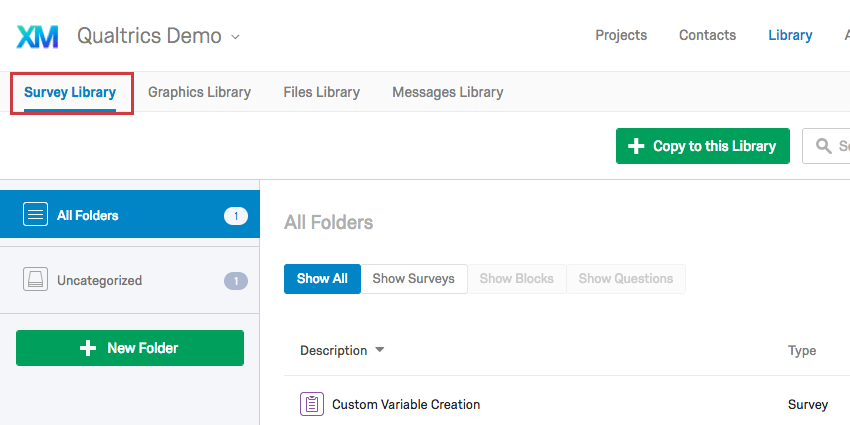Open the Files Library tab
Image resolution: width=850 pixels, height=425 pixels.
coord(321,92)
